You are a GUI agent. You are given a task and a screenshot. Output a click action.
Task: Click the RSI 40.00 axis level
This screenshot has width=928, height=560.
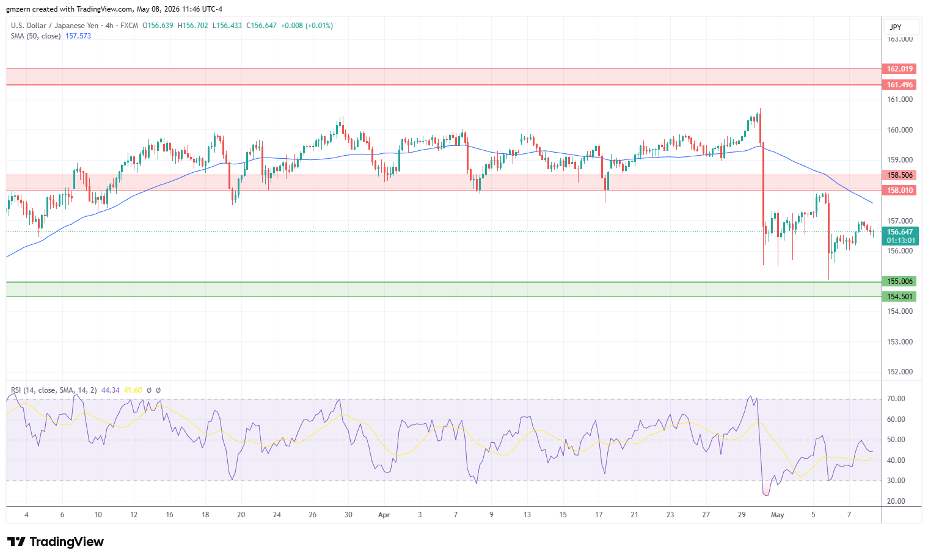pos(896,460)
